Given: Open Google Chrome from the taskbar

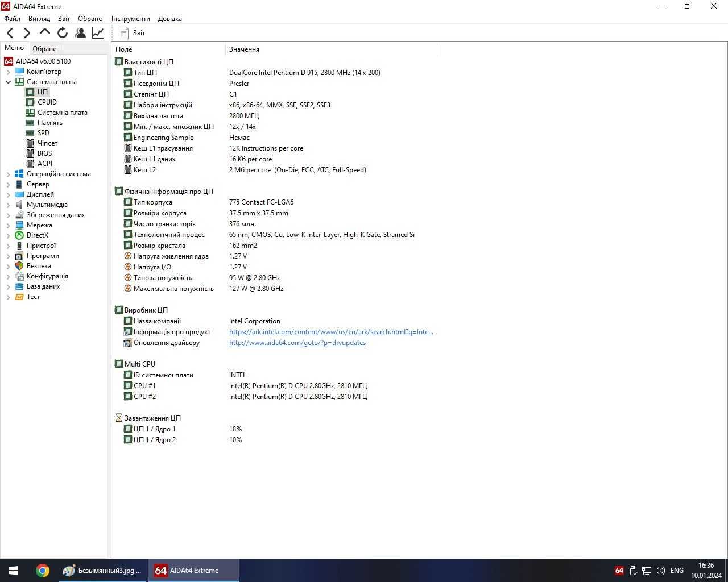Looking at the screenshot, I should click(x=43, y=571).
